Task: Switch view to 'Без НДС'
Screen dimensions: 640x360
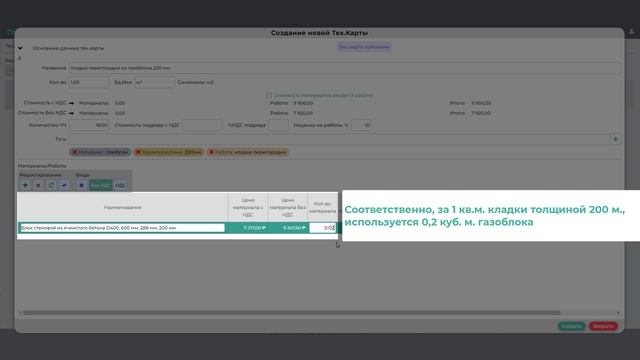Action: click(x=100, y=185)
